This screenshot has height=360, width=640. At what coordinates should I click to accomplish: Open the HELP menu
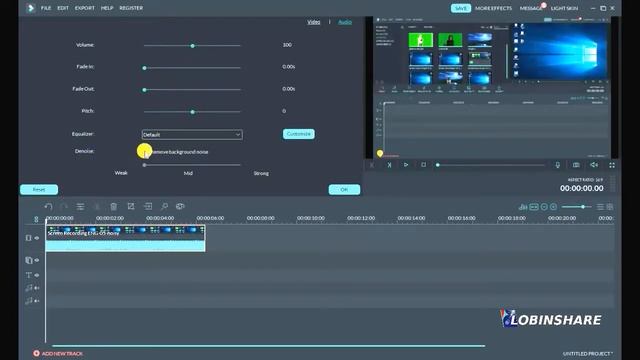point(107,8)
